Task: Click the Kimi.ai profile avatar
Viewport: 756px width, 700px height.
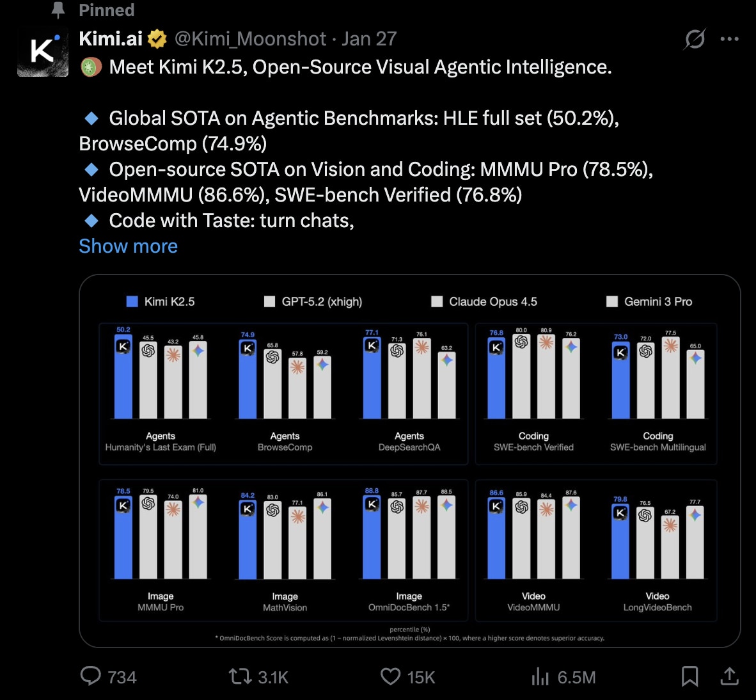Action: point(43,52)
